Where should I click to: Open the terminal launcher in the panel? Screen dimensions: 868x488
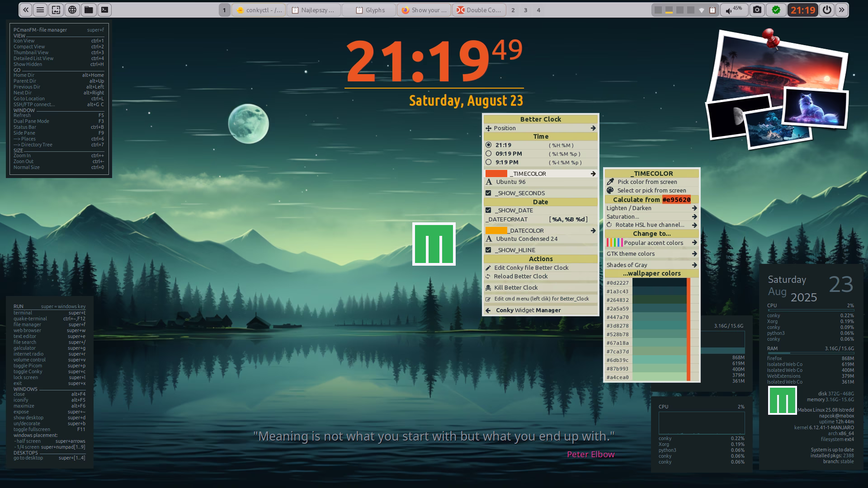pyautogui.click(x=104, y=9)
